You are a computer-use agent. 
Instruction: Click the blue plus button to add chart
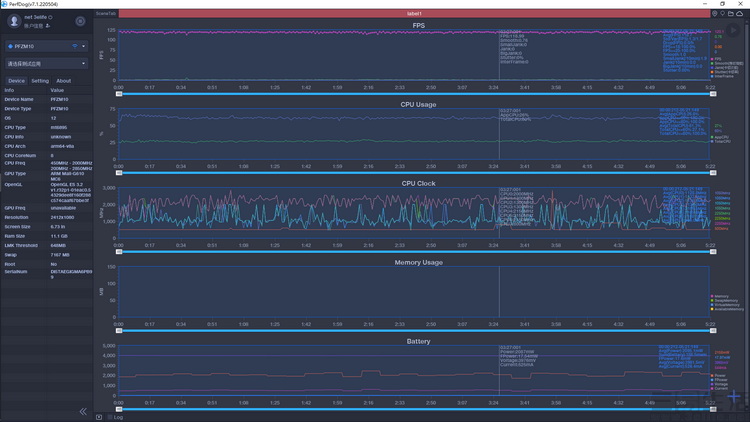tap(734, 396)
